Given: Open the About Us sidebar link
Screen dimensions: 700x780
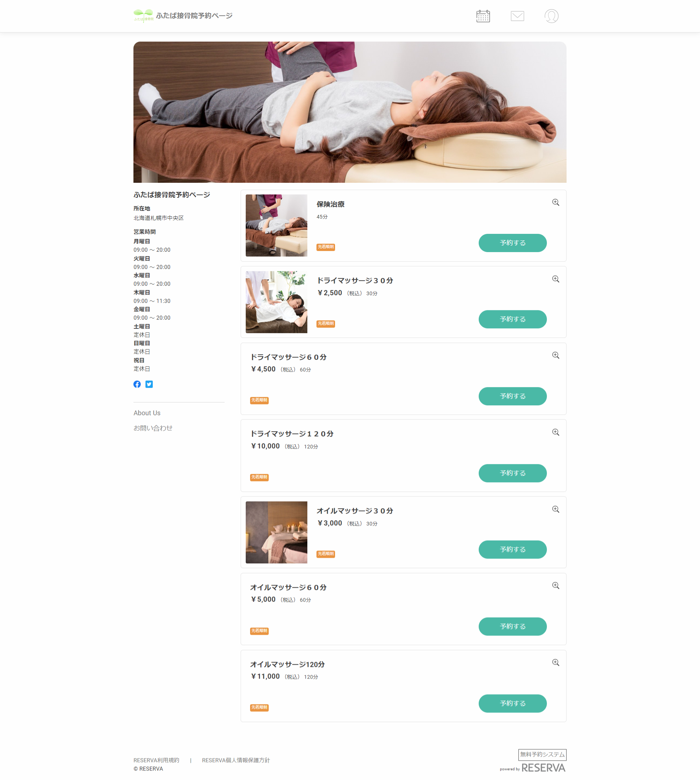Looking at the screenshot, I should [x=147, y=413].
